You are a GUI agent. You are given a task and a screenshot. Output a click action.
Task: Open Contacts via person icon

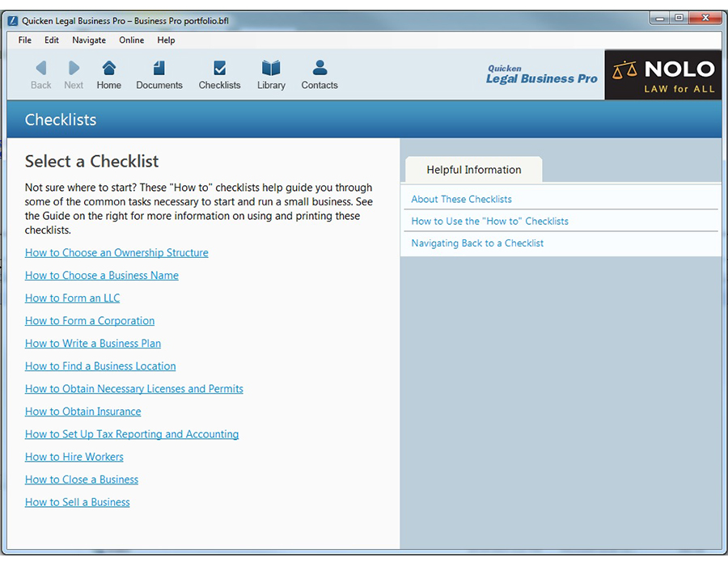pos(320,68)
